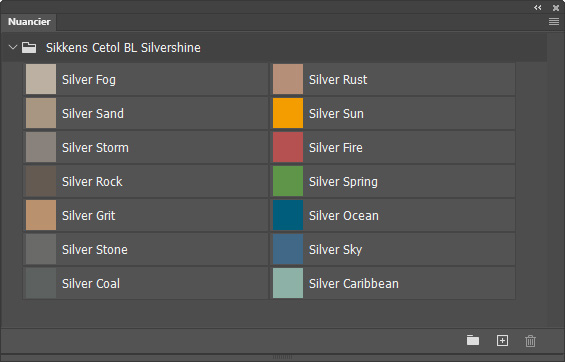The image size is (565, 362).
Task: Click the new swatch plus icon
Action: [x=502, y=340]
